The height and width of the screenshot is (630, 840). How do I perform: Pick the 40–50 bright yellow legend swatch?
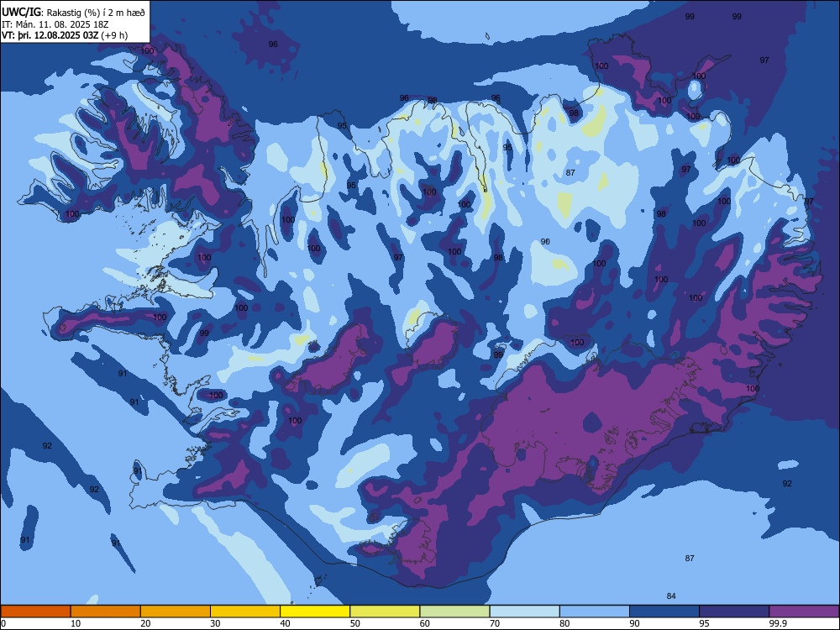coord(315,612)
